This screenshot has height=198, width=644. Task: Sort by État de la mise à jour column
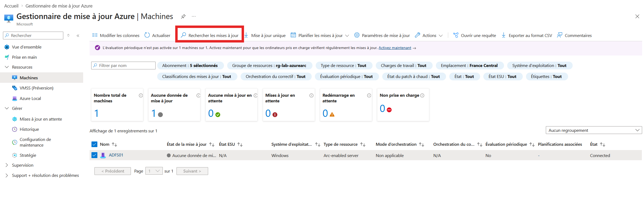190,144
